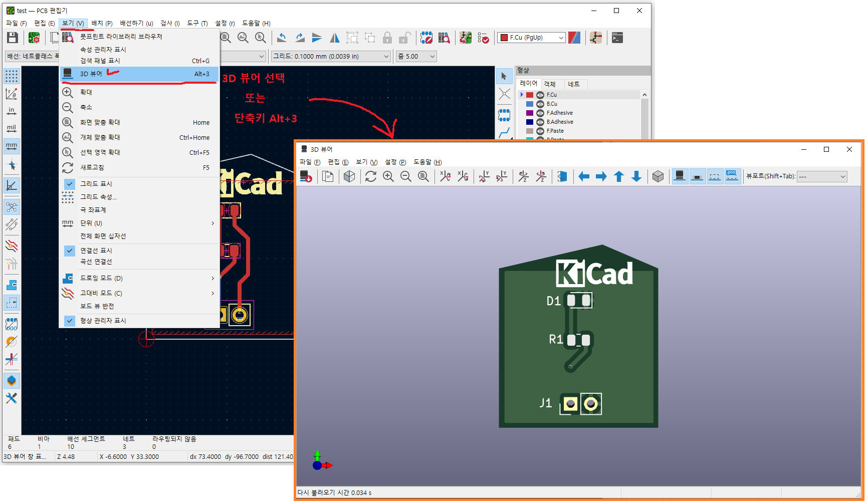Screen dimensions: 867x504
Task: Toggle millimeters unit in left toolbar
Action: [12, 146]
